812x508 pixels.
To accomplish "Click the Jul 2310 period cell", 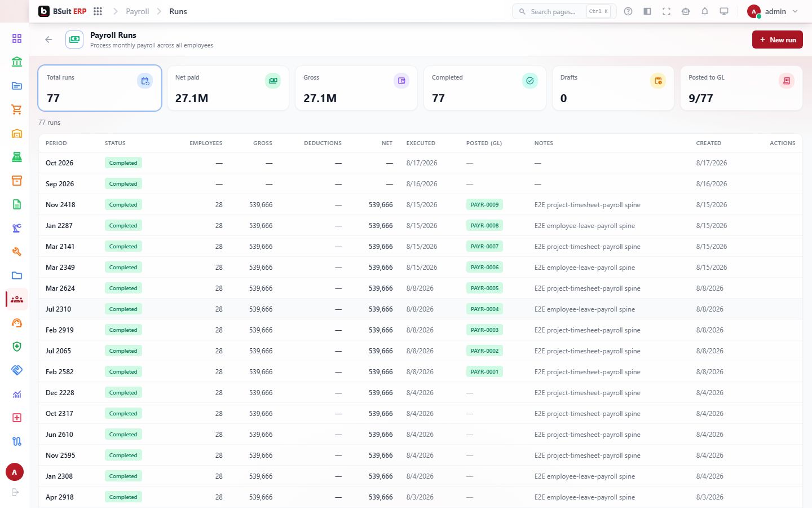I will click(x=59, y=309).
